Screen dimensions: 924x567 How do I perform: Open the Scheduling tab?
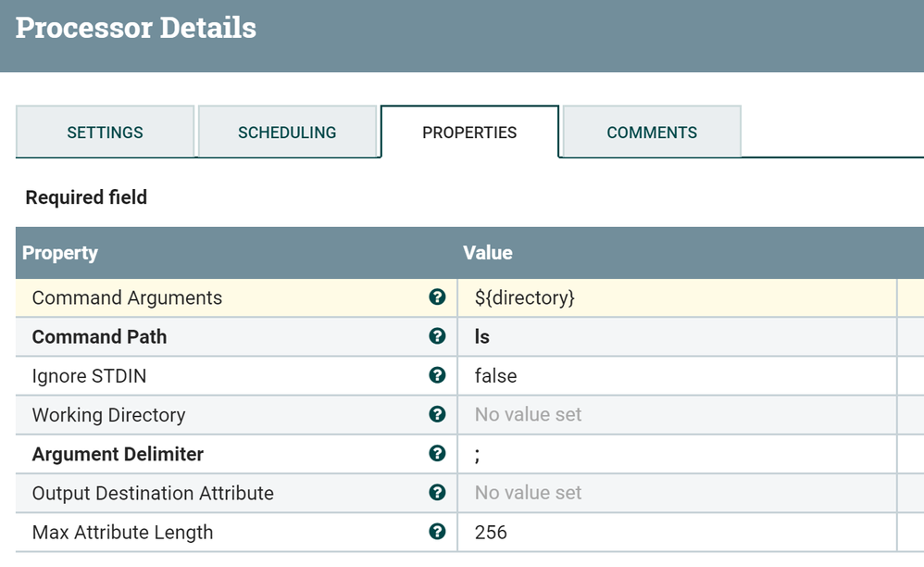click(287, 132)
